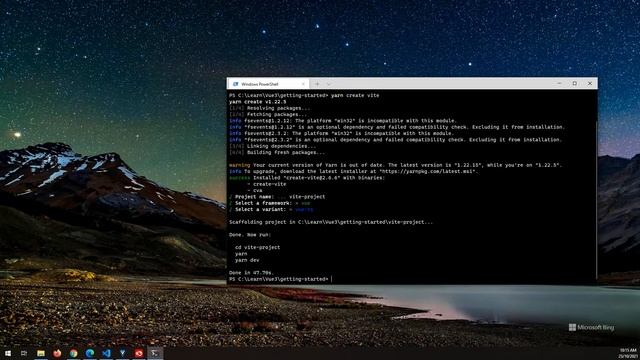Viewport: 640px width, 360px height.
Task: Open a new terminal tab
Action: [x=317, y=84]
